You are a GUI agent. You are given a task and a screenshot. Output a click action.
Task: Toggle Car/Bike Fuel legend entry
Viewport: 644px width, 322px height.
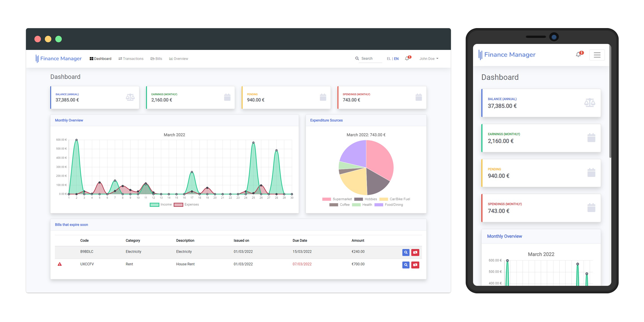point(395,199)
